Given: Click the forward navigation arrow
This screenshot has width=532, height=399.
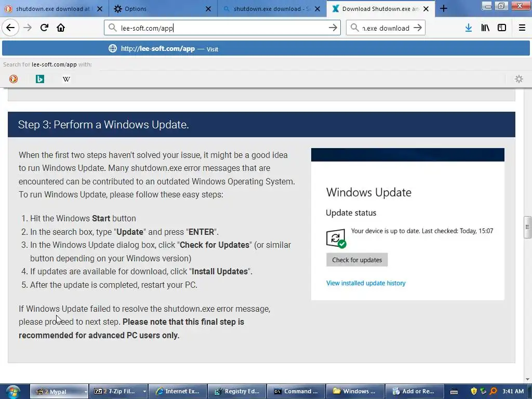Looking at the screenshot, I should tap(28, 28).
